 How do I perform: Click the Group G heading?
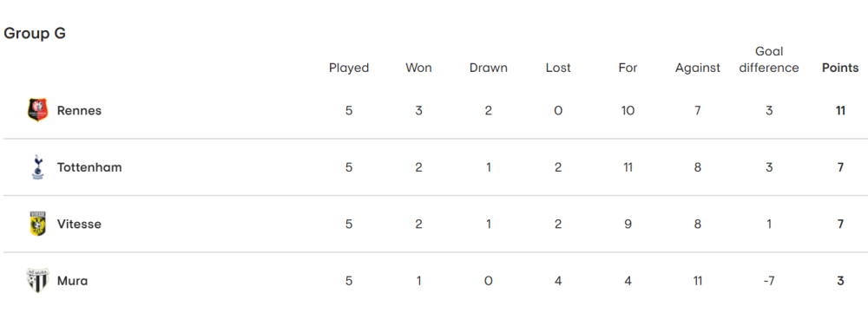tap(35, 34)
